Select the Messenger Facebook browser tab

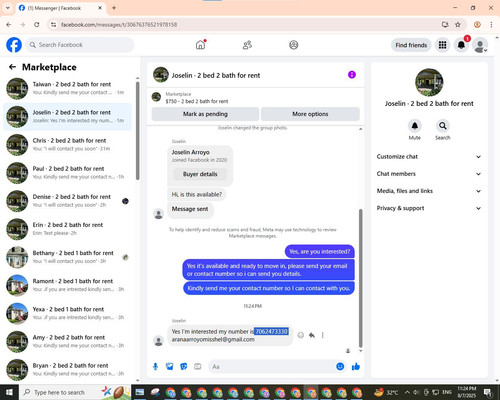click(x=60, y=8)
